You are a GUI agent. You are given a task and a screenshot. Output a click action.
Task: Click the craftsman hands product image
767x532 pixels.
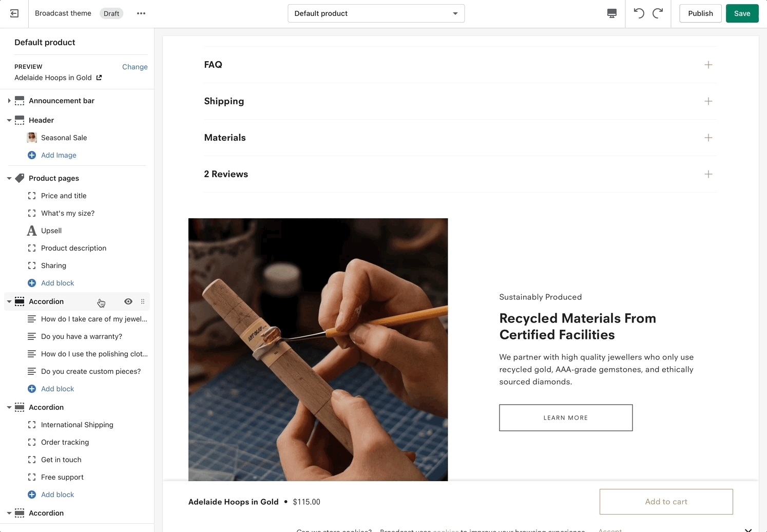pyautogui.click(x=318, y=349)
